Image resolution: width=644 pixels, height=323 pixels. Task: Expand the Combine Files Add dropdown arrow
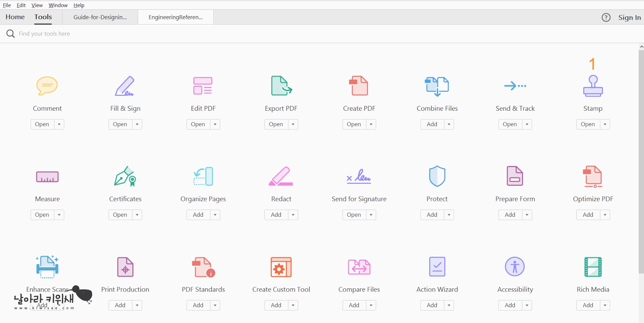point(449,124)
